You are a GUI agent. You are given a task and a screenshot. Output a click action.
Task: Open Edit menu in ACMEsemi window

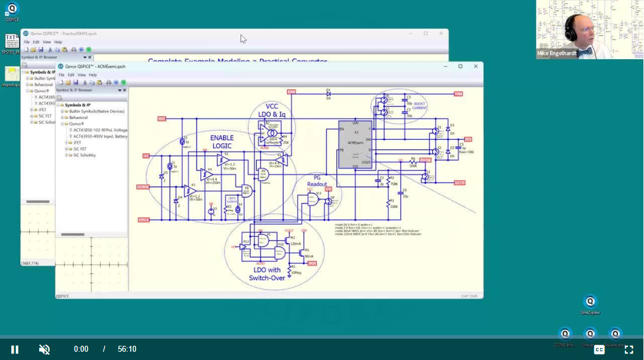[71, 75]
